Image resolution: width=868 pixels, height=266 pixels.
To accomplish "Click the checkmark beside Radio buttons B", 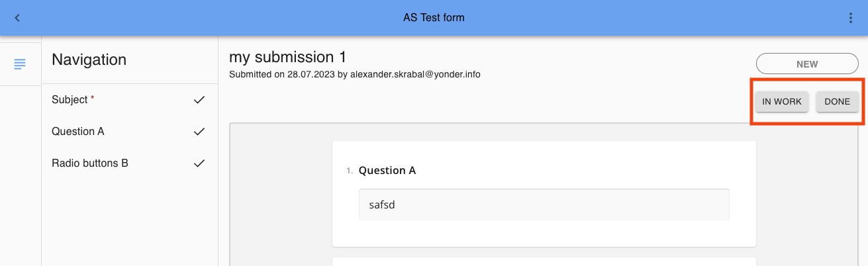I will (x=199, y=163).
